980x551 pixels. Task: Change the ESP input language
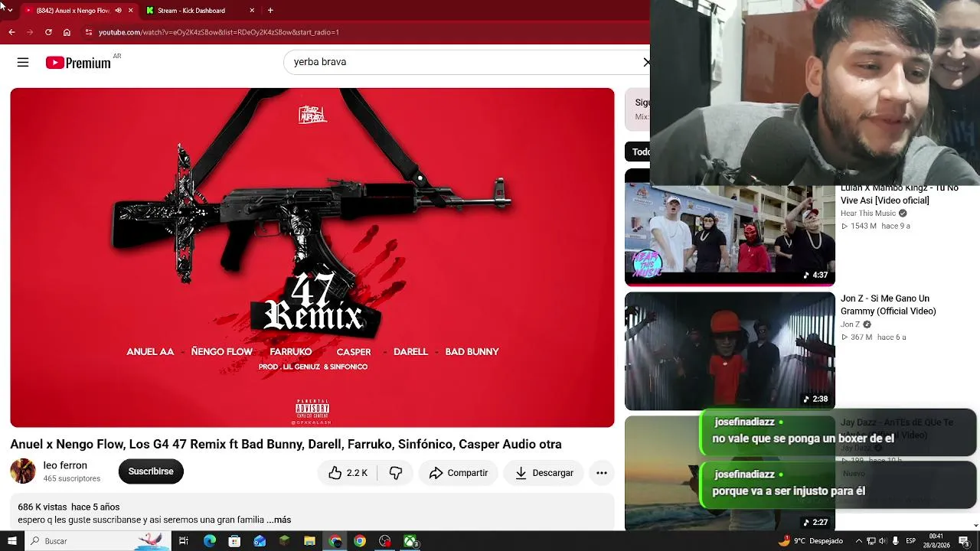click(x=910, y=541)
